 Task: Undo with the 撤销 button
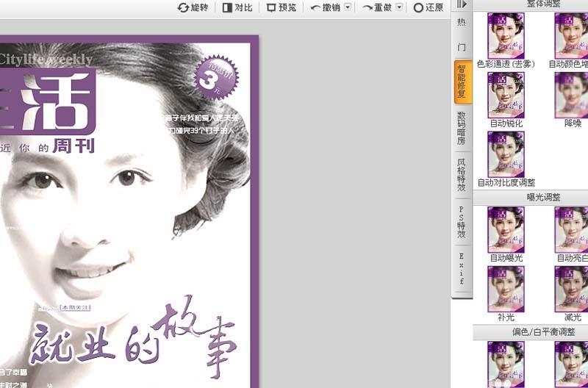point(325,7)
